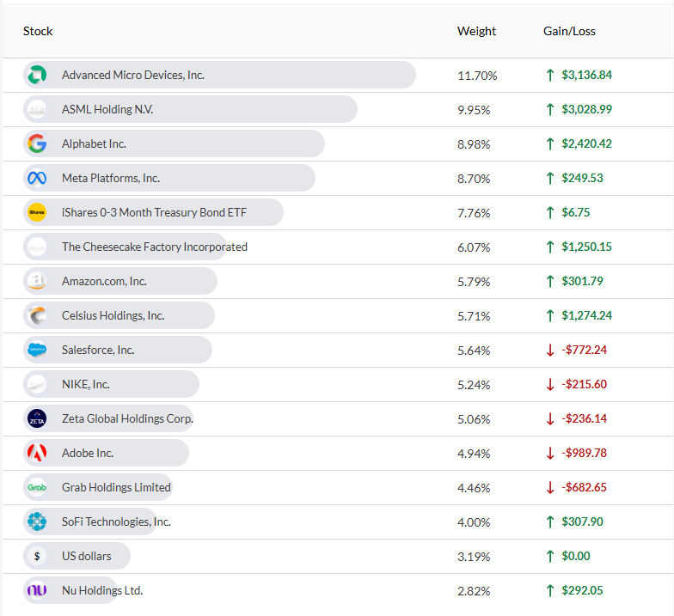Open SoFi Technologies, Inc. stock
Image resolution: width=674 pixels, height=616 pixels.
pyautogui.click(x=116, y=522)
